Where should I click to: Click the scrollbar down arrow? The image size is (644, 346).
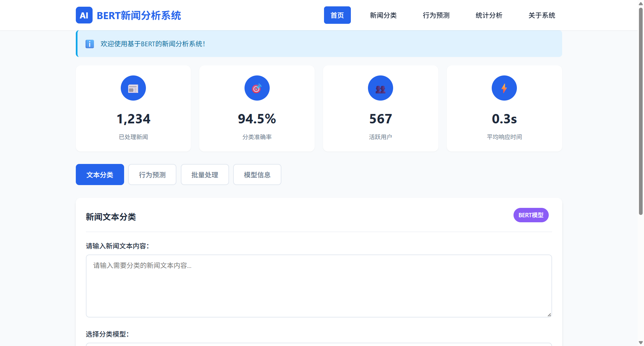(641, 343)
